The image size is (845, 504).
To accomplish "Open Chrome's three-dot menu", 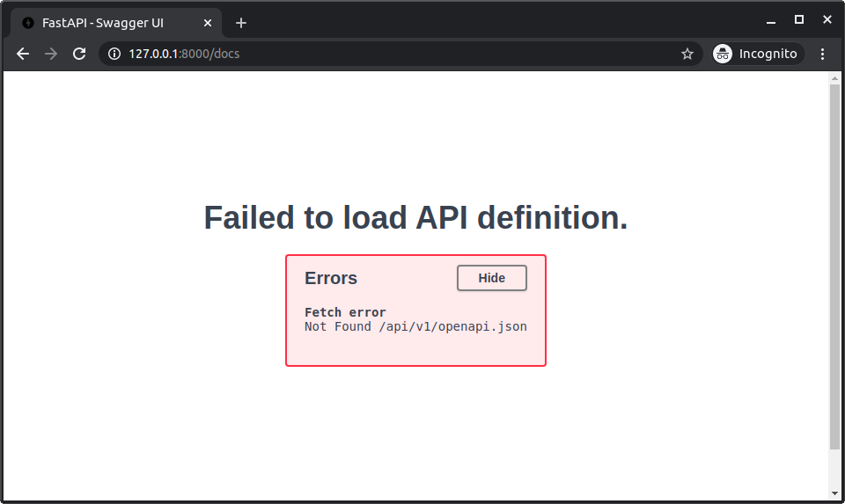I will coord(822,54).
